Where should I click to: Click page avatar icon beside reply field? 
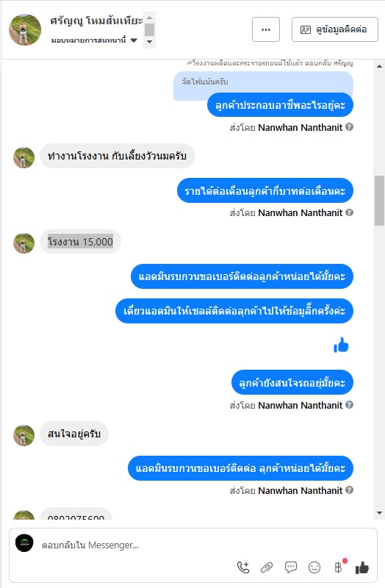coord(24,543)
